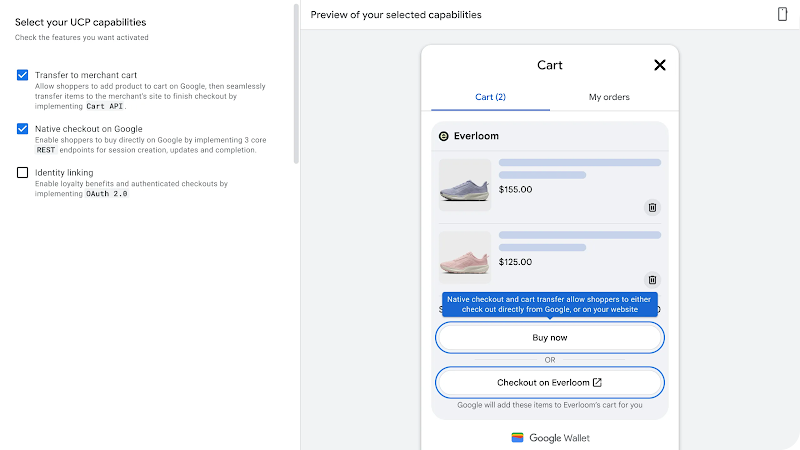Screen dimensions: 800x450
Task: Click the 'OAuth 2.0' code label
Action: click(x=107, y=194)
